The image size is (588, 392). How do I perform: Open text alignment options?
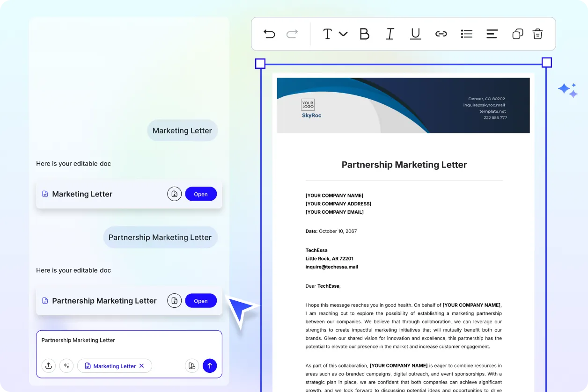[x=492, y=34]
